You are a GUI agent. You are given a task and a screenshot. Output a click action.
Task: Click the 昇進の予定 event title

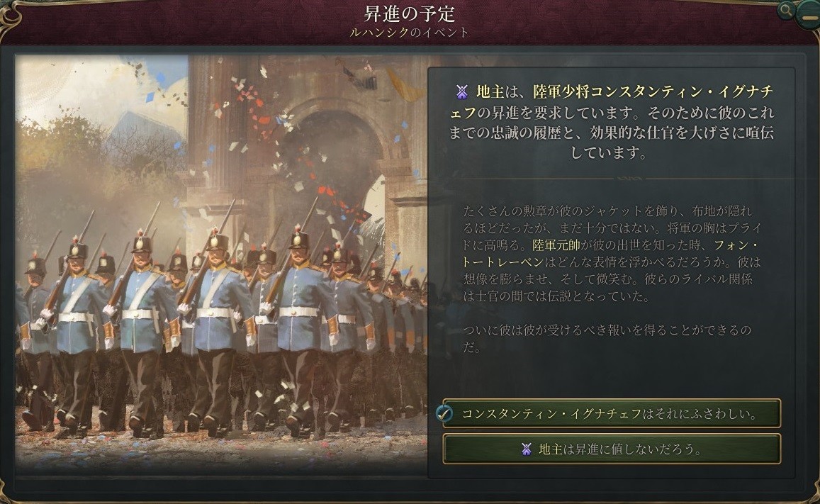click(x=410, y=13)
